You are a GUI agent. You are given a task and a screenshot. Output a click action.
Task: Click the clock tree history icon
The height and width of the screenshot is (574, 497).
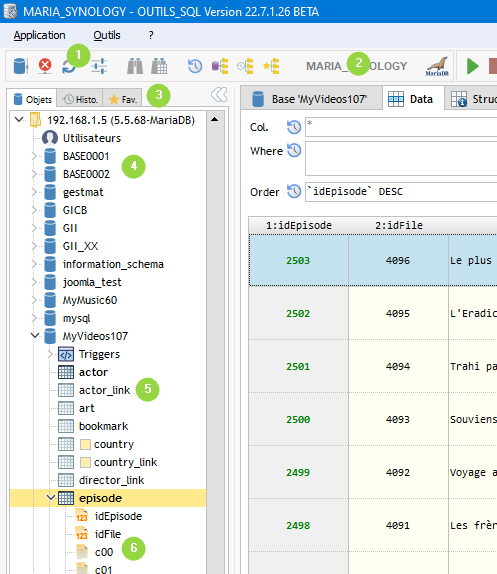coord(245,66)
